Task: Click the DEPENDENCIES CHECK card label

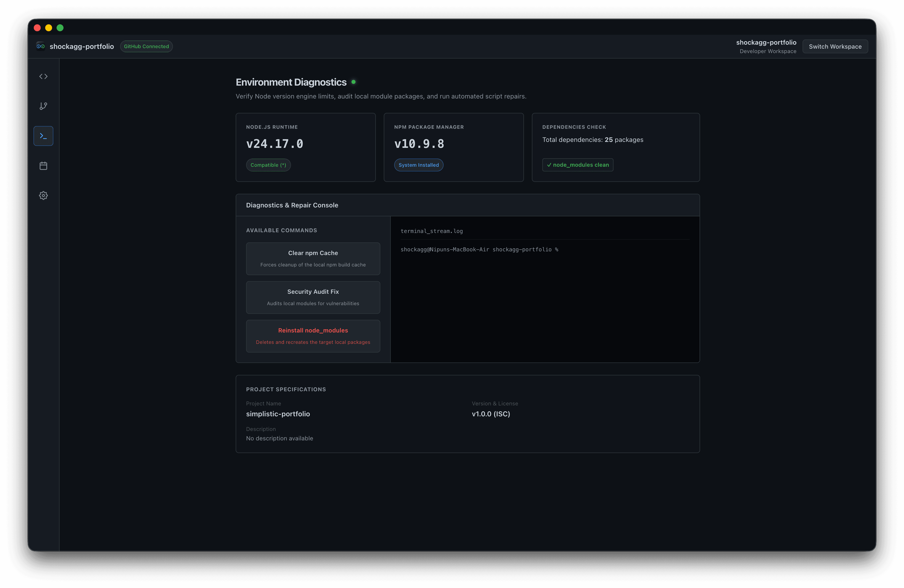Action: click(574, 127)
